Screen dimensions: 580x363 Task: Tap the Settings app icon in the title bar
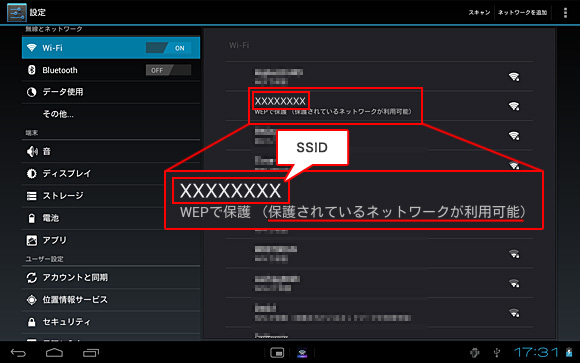coord(17,13)
